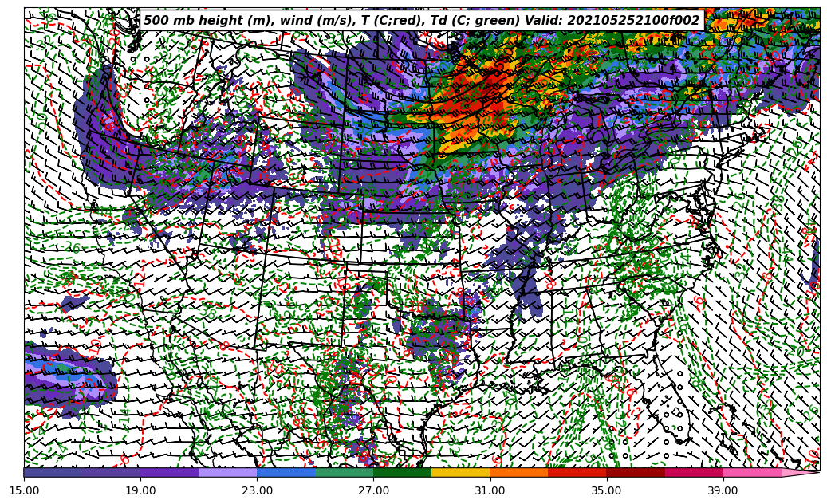Click the gold colorbar segment before 31.00

[460, 473]
